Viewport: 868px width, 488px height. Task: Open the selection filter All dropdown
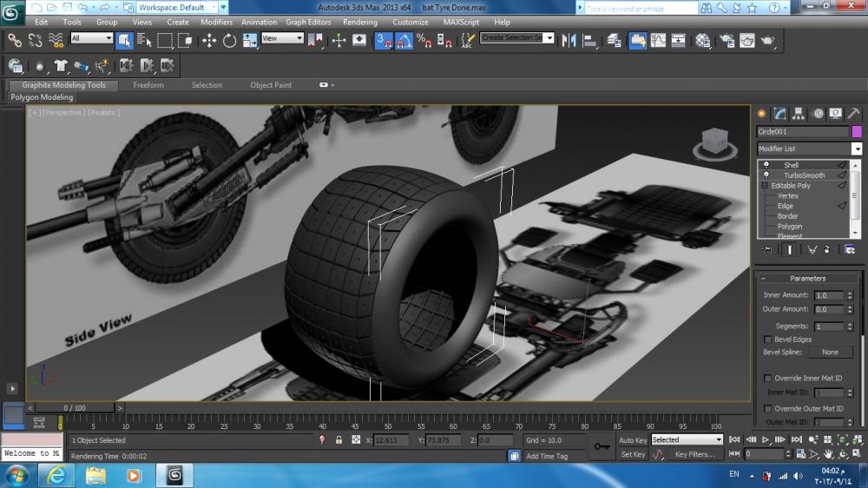click(x=92, y=39)
